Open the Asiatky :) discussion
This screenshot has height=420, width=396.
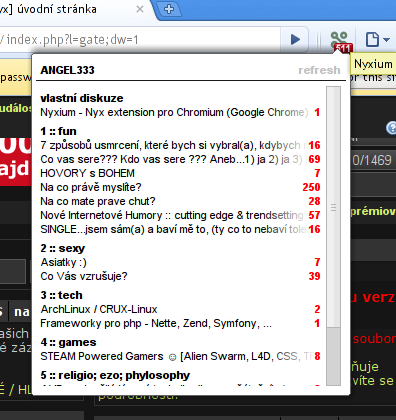[x=64, y=262]
